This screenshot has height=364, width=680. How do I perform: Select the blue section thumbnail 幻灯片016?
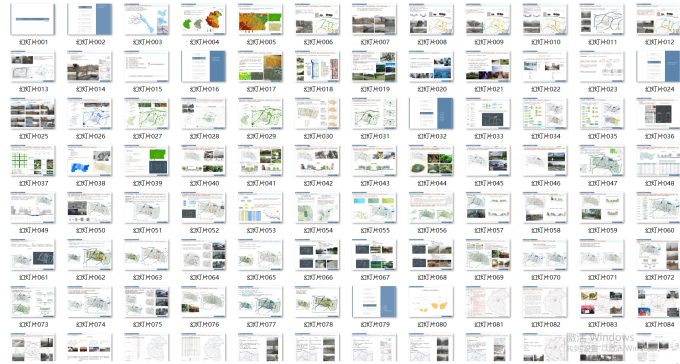[203, 66]
